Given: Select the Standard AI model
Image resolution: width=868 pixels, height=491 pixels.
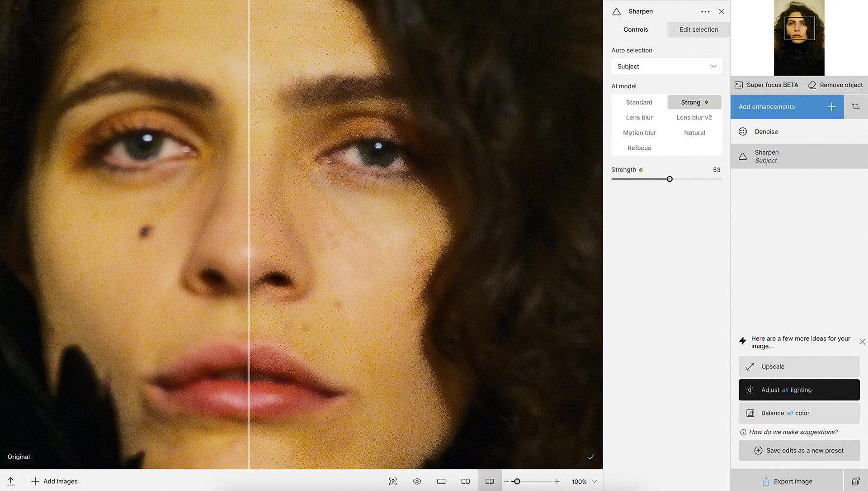Looking at the screenshot, I should [x=639, y=102].
